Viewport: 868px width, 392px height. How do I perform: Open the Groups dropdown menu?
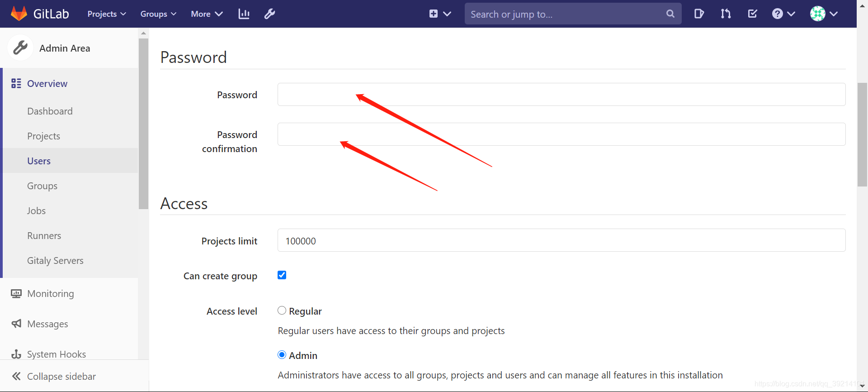pos(158,14)
